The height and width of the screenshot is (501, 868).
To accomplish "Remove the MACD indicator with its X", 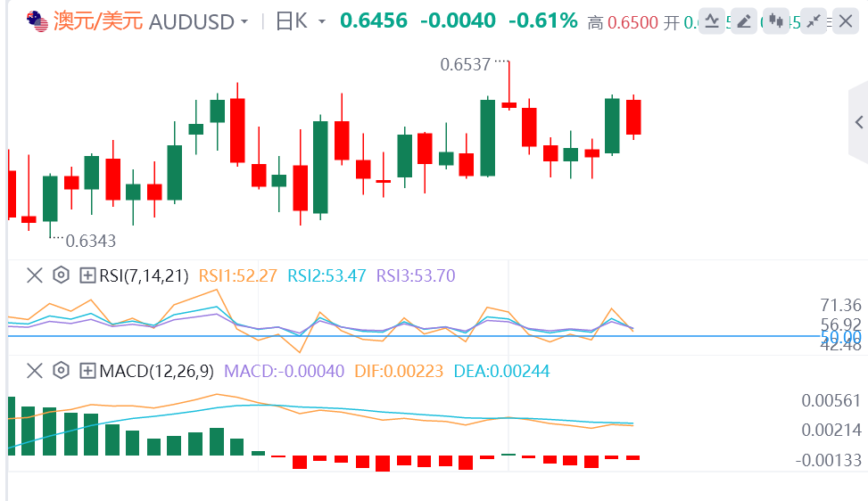I will coord(34,371).
